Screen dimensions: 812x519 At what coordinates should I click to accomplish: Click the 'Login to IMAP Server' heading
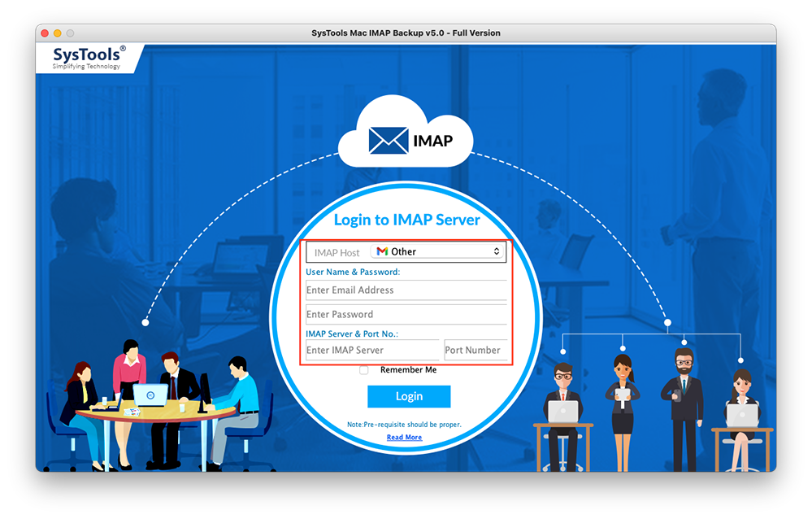coord(406,220)
